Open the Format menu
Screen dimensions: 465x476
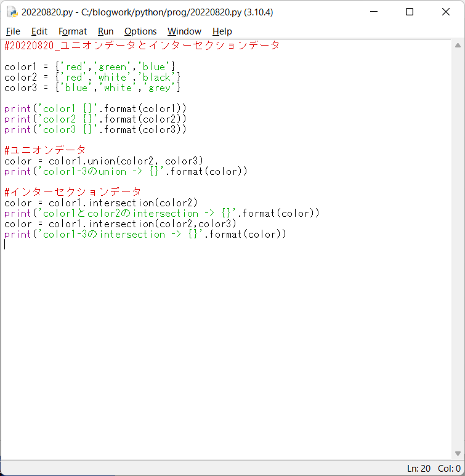pyautogui.click(x=73, y=31)
